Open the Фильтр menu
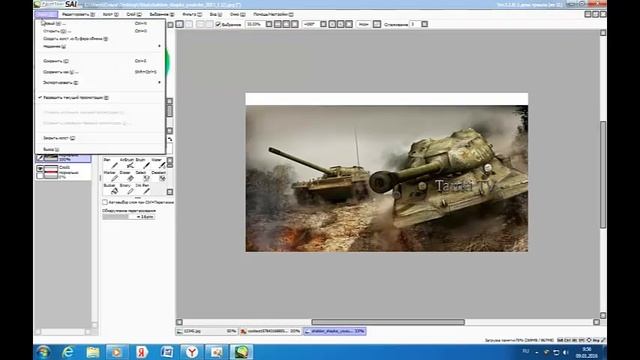This screenshot has width=640, height=360. pos(191,14)
